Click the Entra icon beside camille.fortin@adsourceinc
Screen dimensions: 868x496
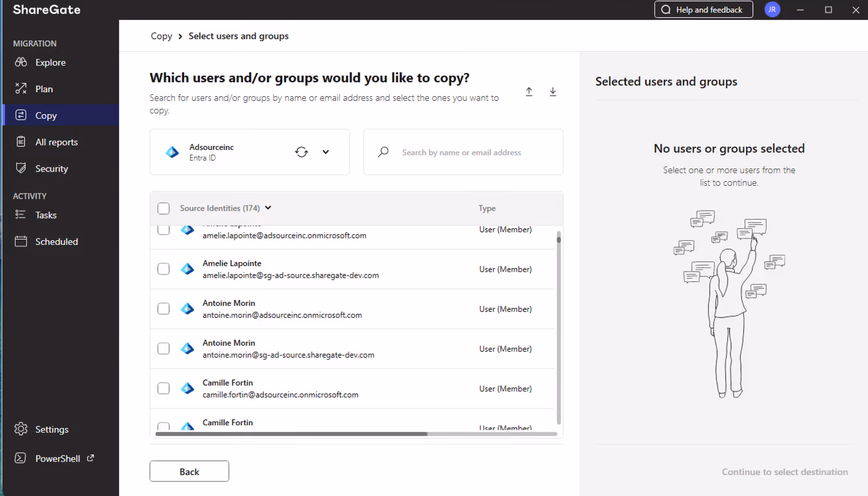(x=187, y=389)
